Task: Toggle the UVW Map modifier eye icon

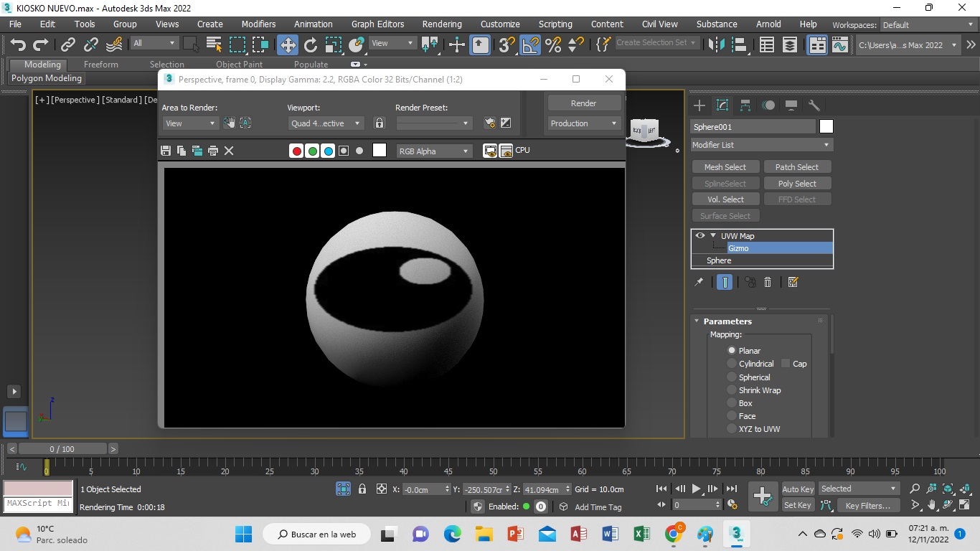Action: [700, 235]
